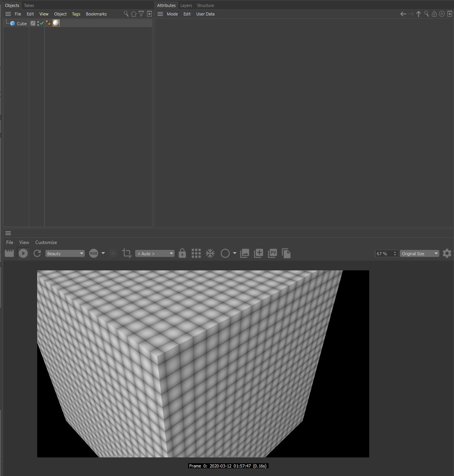Toggle the camera lock padlock icon
This screenshot has height=476, width=454.
click(182, 253)
